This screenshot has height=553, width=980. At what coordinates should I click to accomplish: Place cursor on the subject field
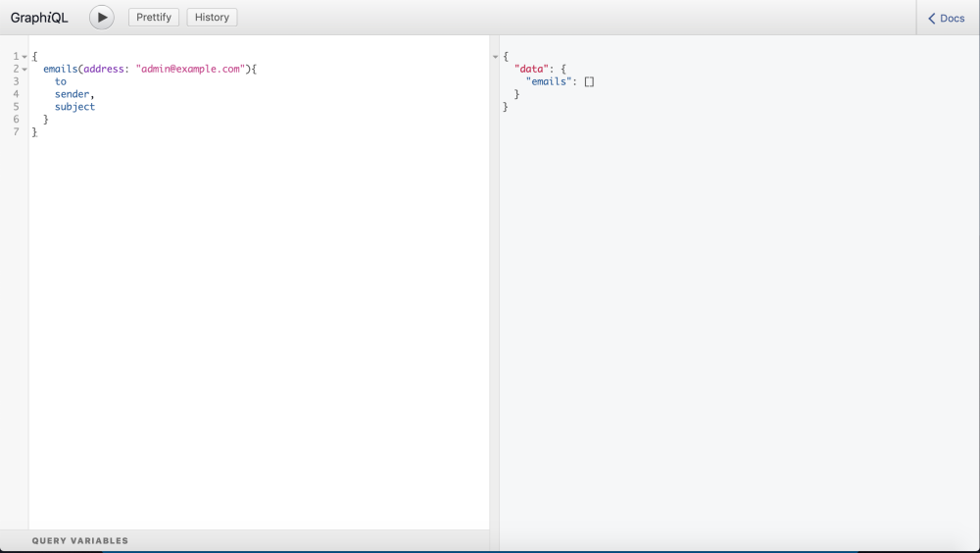[x=74, y=107]
